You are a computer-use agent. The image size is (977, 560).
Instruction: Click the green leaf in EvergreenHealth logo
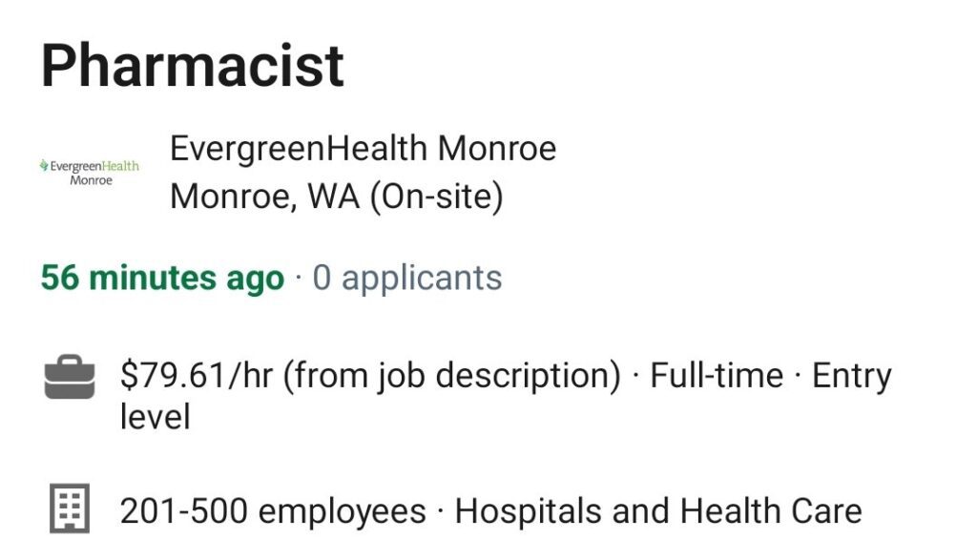coord(44,165)
